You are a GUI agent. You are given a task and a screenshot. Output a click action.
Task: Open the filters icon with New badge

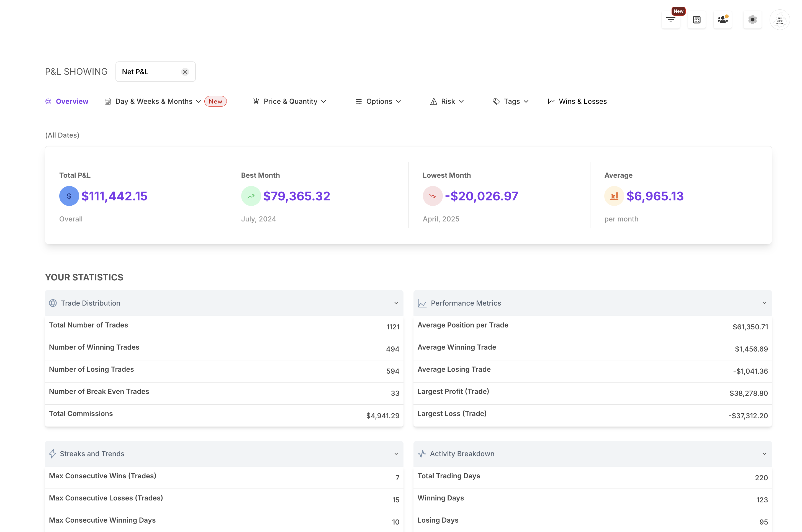coord(670,20)
